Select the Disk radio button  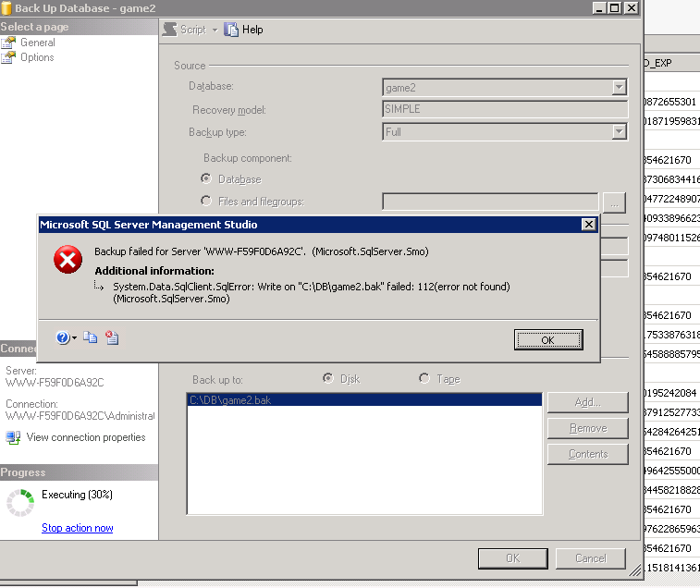328,378
